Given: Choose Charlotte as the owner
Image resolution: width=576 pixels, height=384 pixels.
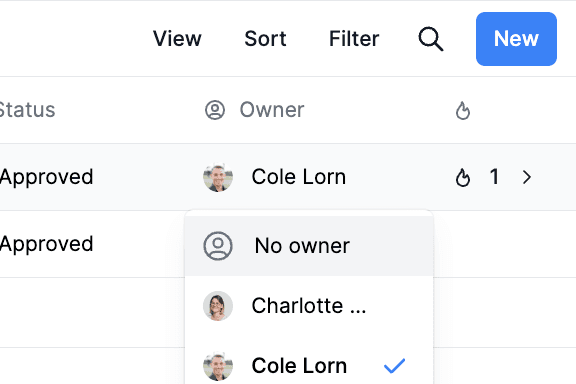Looking at the screenshot, I should pos(309,306).
